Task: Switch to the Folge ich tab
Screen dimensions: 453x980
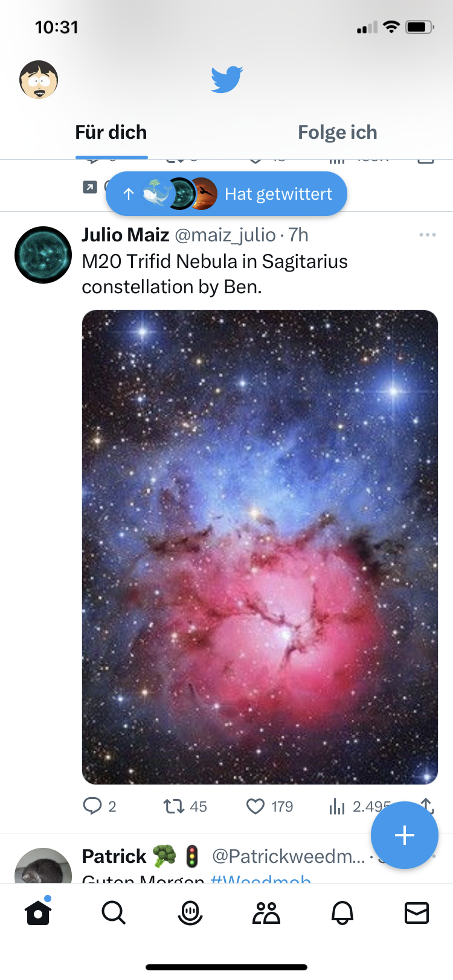Action: click(338, 132)
